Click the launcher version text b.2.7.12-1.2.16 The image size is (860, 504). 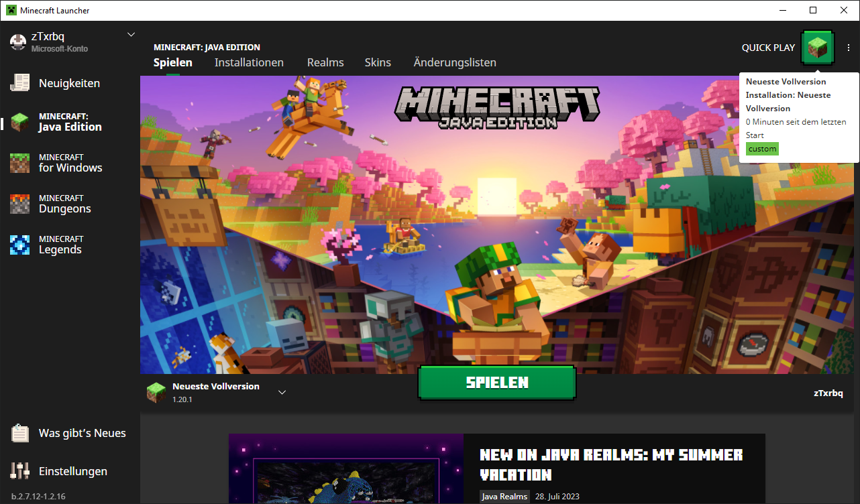38,497
